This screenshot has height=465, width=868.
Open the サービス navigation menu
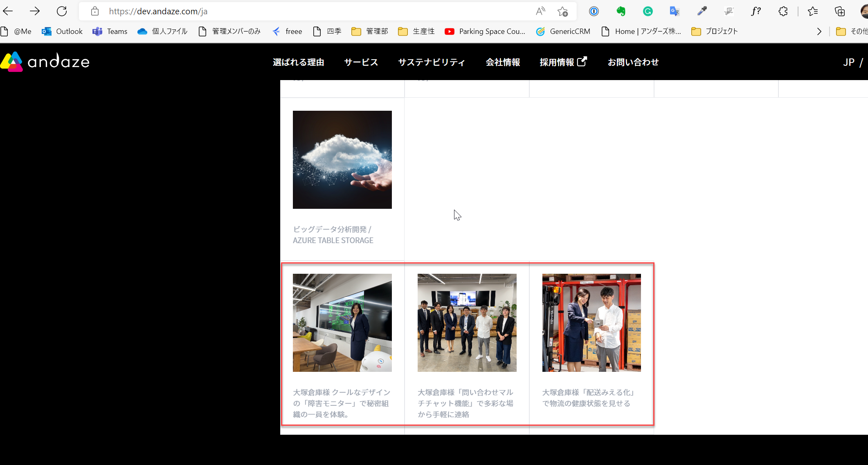click(x=361, y=62)
